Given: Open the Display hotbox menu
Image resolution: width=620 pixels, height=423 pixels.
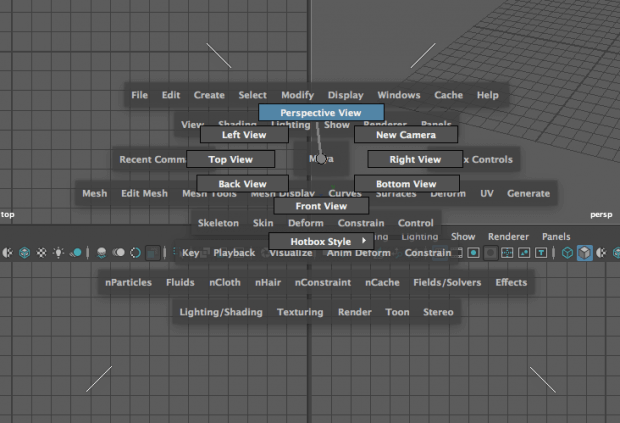Looking at the screenshot, I should 346,95.
